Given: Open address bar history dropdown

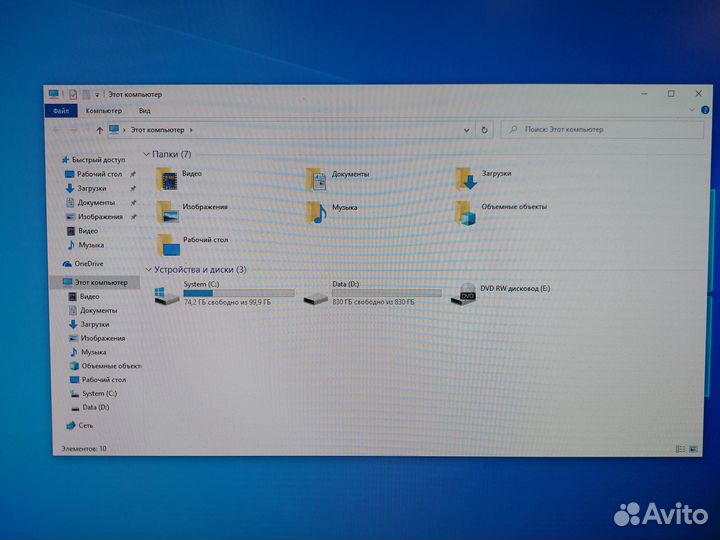Looking at the screenshot, I should click(x=467, y=130).
